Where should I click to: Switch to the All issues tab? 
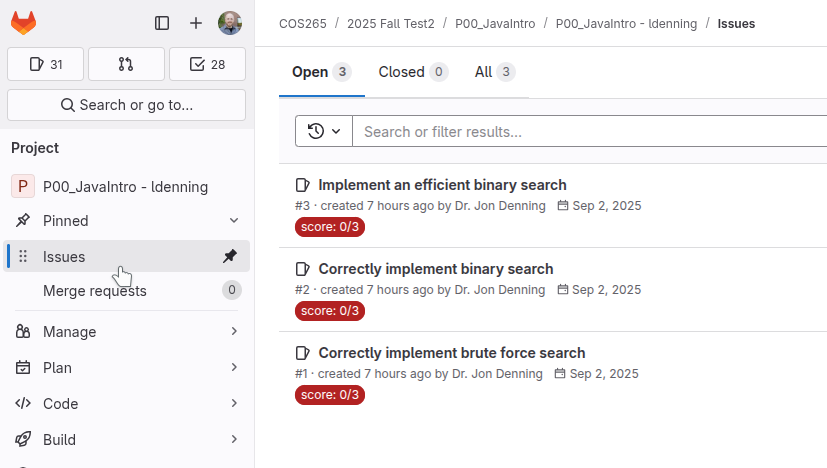(x=494, y=72)
